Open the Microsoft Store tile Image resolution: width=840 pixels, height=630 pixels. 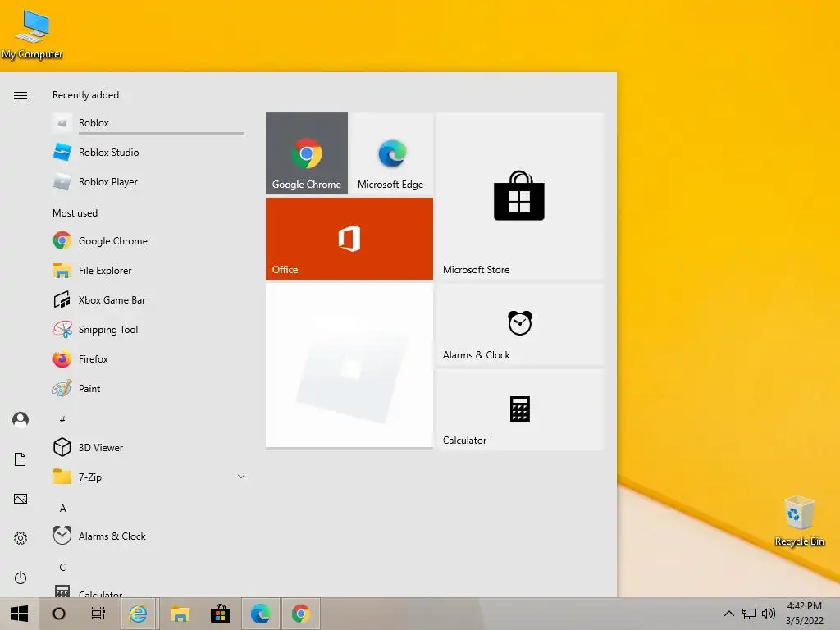click(519, 196)
